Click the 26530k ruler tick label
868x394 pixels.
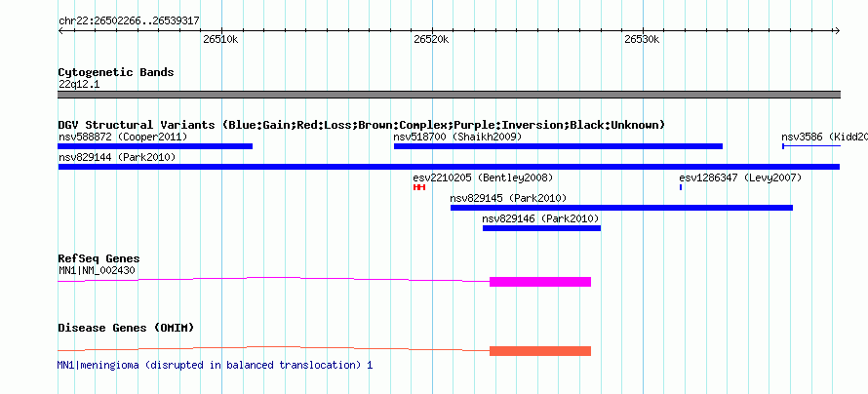point(642,40)
